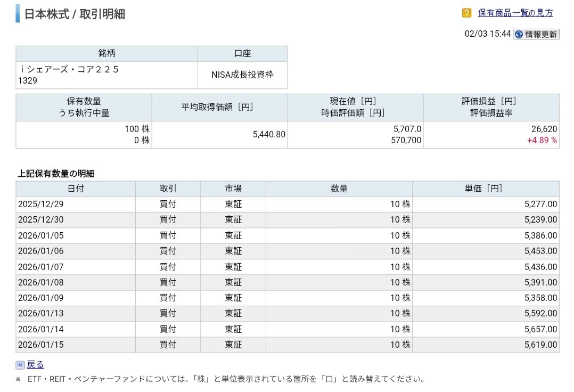Select the date 2025/12/30
574x392 pixels.
click(40, 219)
